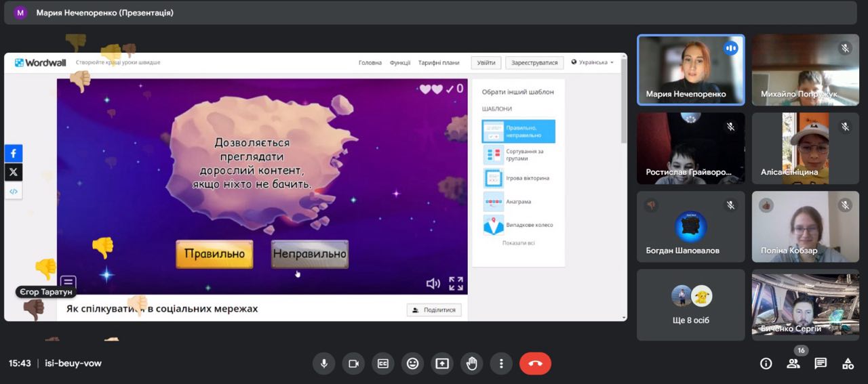The height and width of the screenshot is (384, 868).
Task: Open the chat panel
Action: (x=821, y=364)
